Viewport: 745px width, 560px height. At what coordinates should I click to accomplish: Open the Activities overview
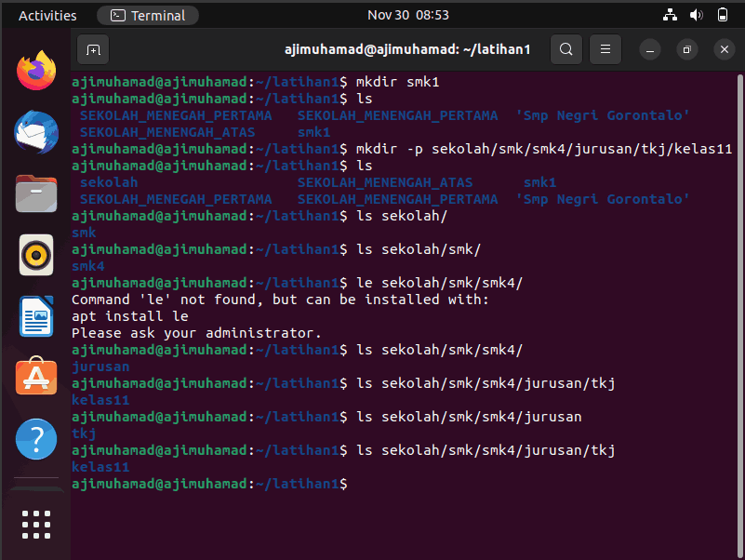pos(47,16)
